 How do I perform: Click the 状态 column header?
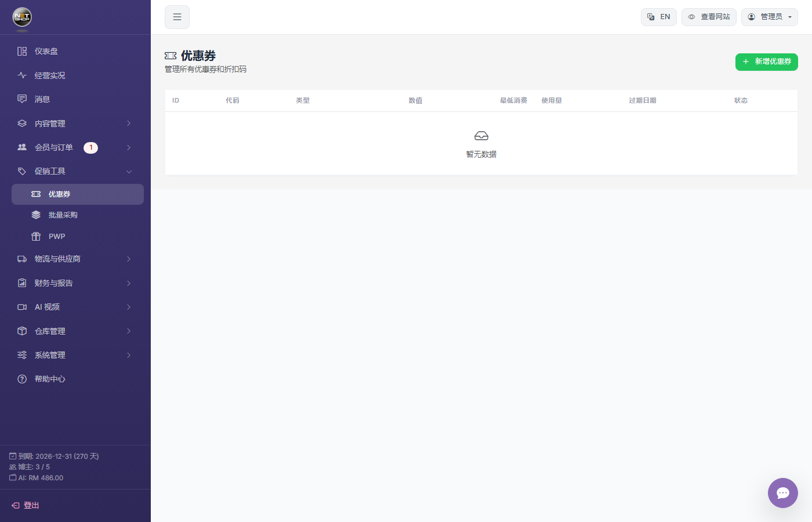pos(741,100)
